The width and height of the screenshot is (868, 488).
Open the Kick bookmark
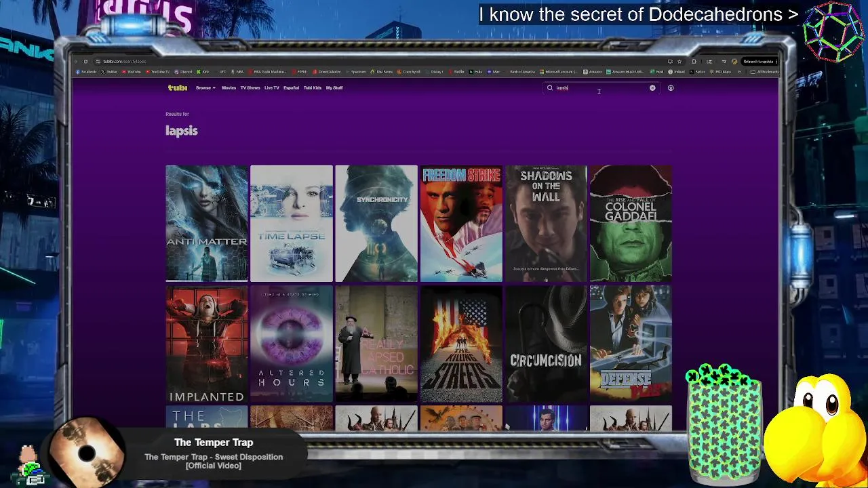[x=203, y=72]
